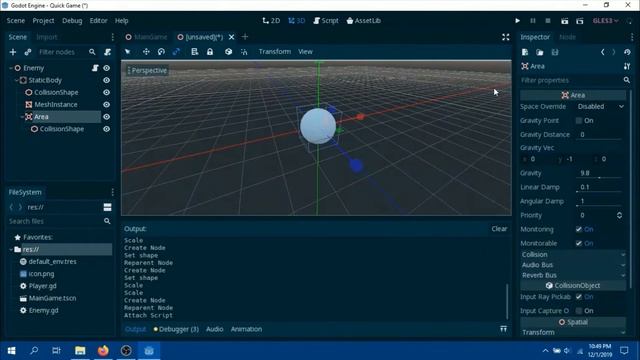The height and width of the screenshot is (360, 640).
Task: Toggle Monitorable checkbox
Action: (x=579, y=243)
